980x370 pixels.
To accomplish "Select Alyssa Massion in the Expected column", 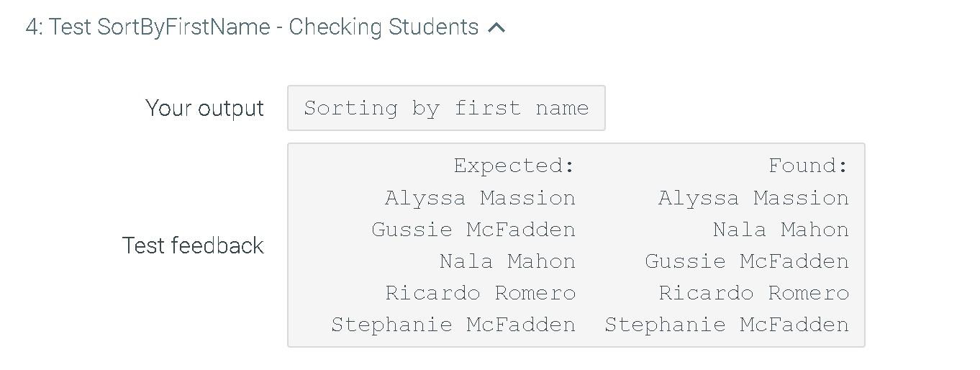I will click(x=480, y=198).
